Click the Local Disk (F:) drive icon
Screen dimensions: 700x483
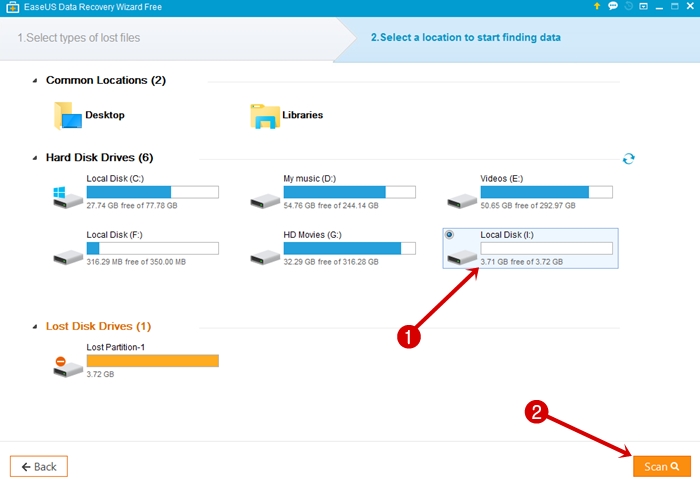coord(68,257)
